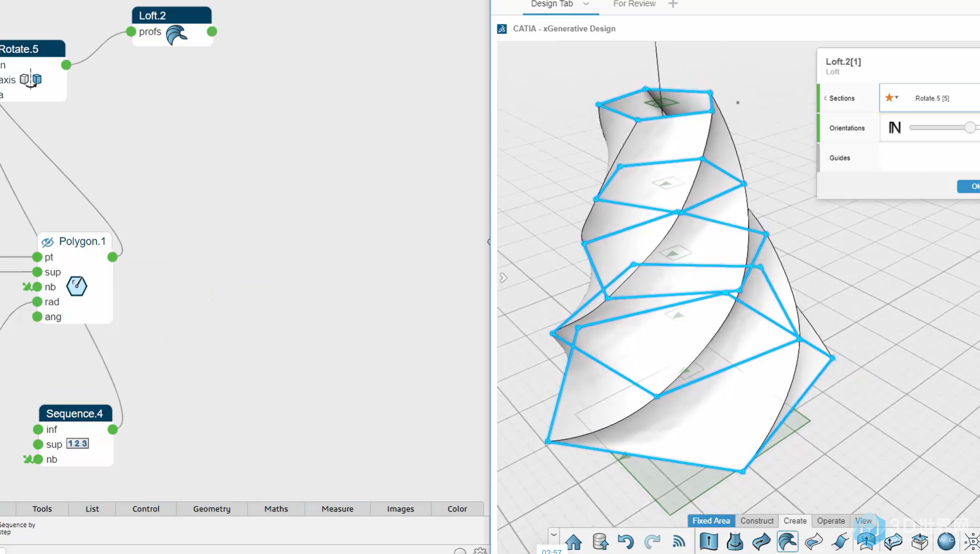Screen dimensions: 980x554
Task: Open the Maths palette tab
Action: [276, 509]
